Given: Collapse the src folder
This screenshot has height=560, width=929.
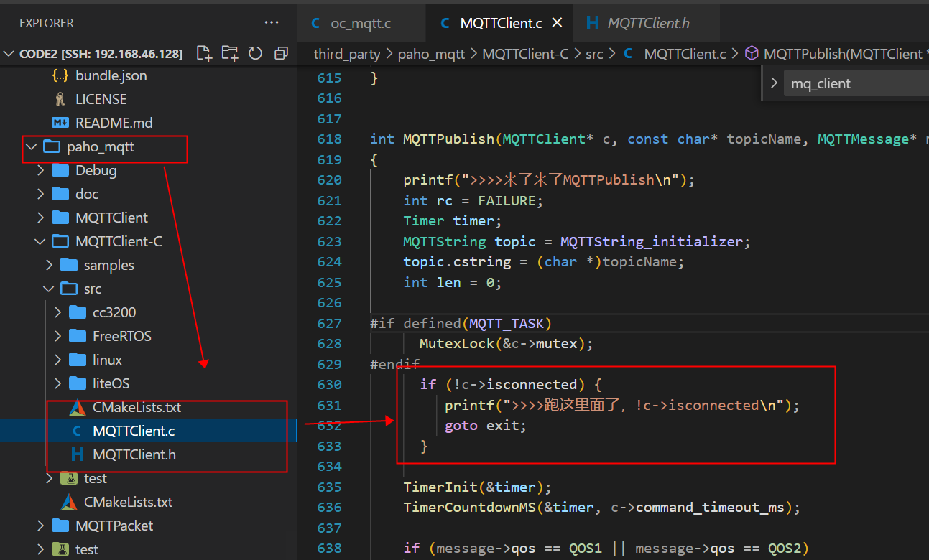Looking at the screenshot, I should coord(50,289).
